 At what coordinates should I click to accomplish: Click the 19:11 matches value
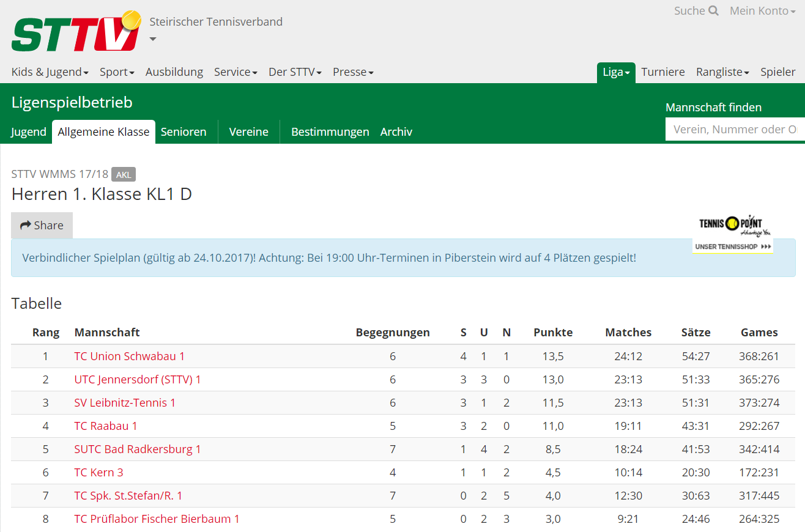(628, 426)
